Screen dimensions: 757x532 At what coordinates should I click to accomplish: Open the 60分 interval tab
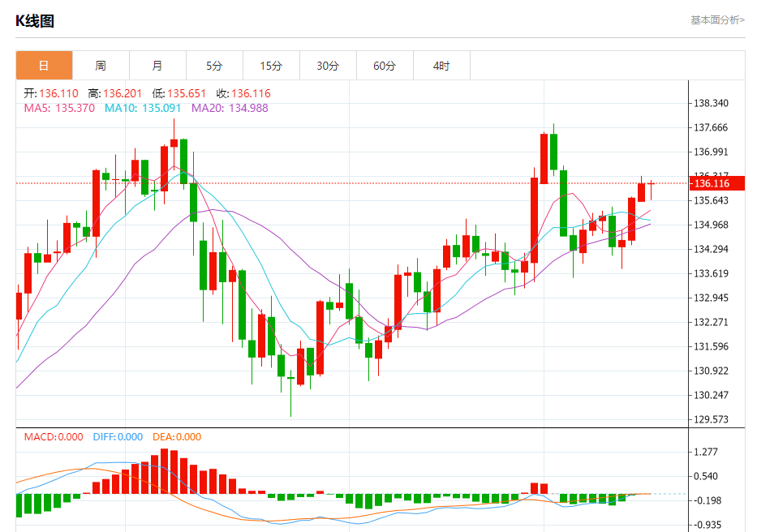(385, 65)
